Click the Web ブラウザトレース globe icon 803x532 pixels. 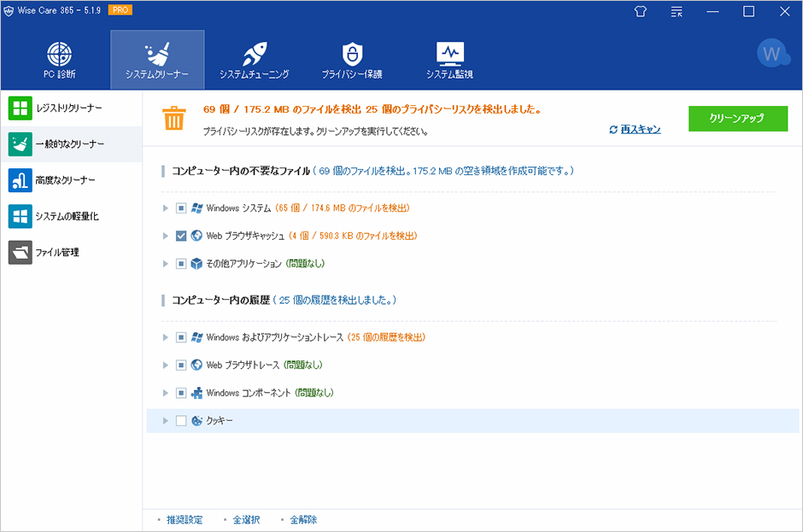196,365
